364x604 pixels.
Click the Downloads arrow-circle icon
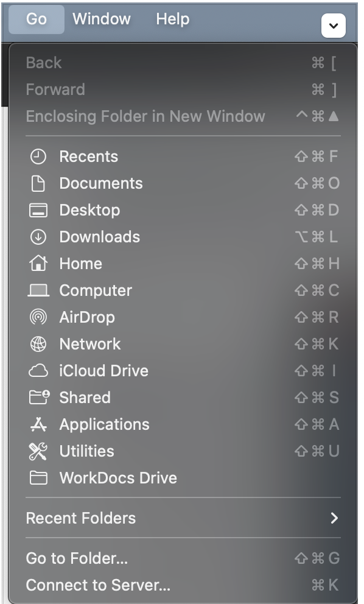[38, 237]
